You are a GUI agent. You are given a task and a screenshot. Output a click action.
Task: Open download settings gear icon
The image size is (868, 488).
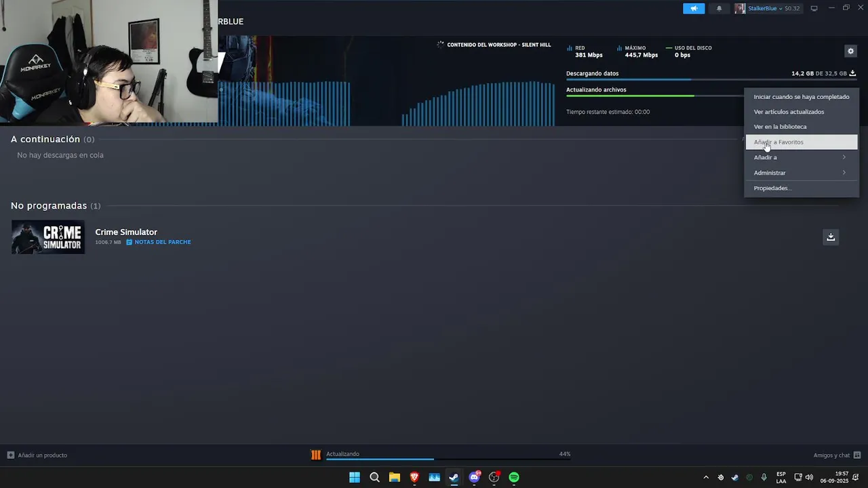coord(850,51)
